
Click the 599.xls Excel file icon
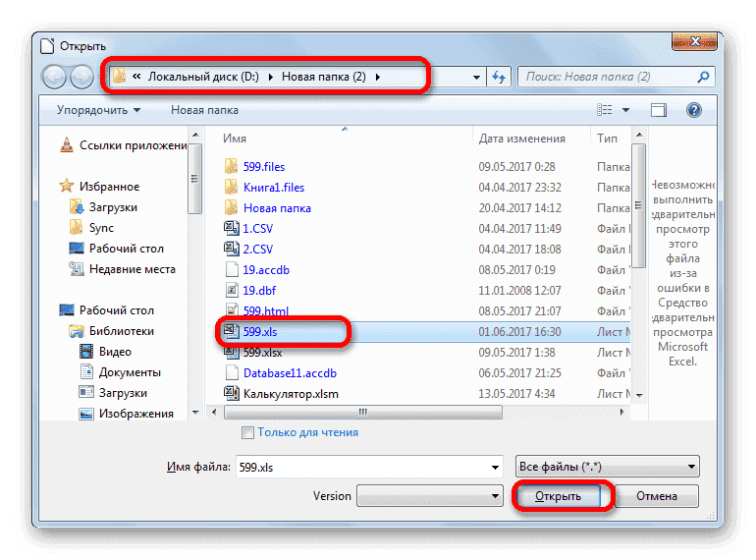(231, 331)
